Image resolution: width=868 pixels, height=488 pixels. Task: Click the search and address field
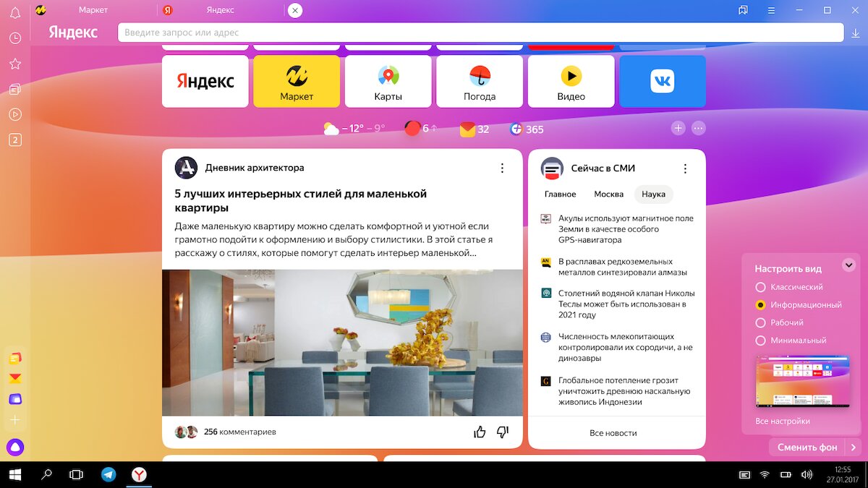pos(480,33)
